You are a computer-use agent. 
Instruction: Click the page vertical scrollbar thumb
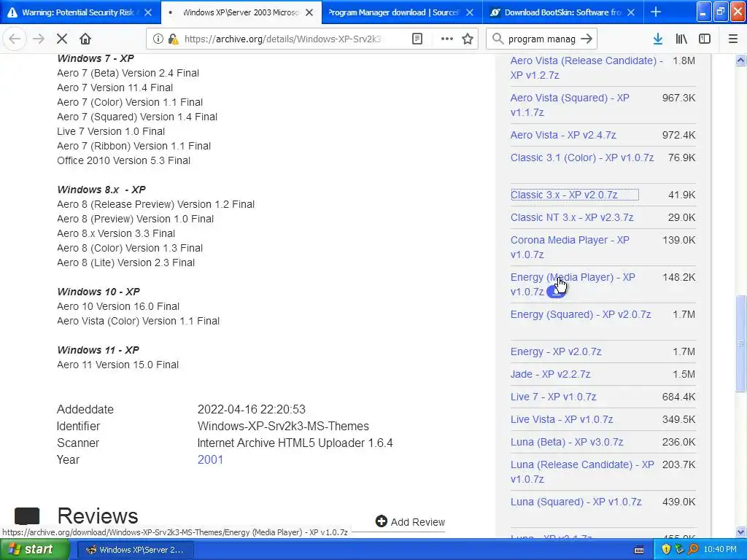740,343
